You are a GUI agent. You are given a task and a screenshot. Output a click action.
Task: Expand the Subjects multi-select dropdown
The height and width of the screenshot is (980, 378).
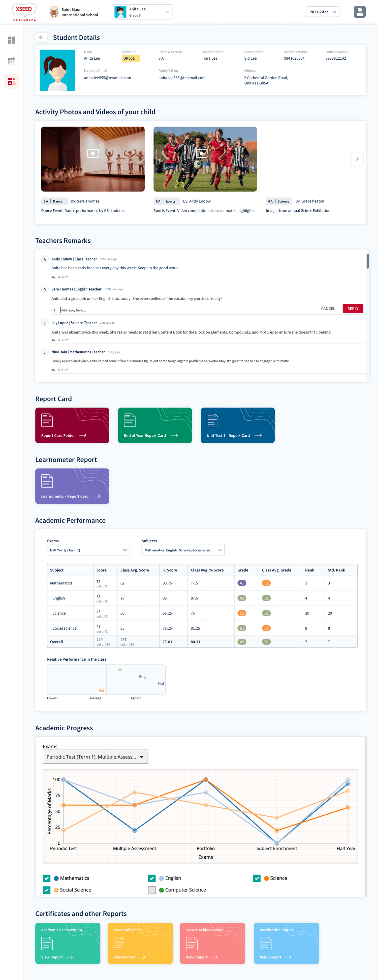coord(183,550)
